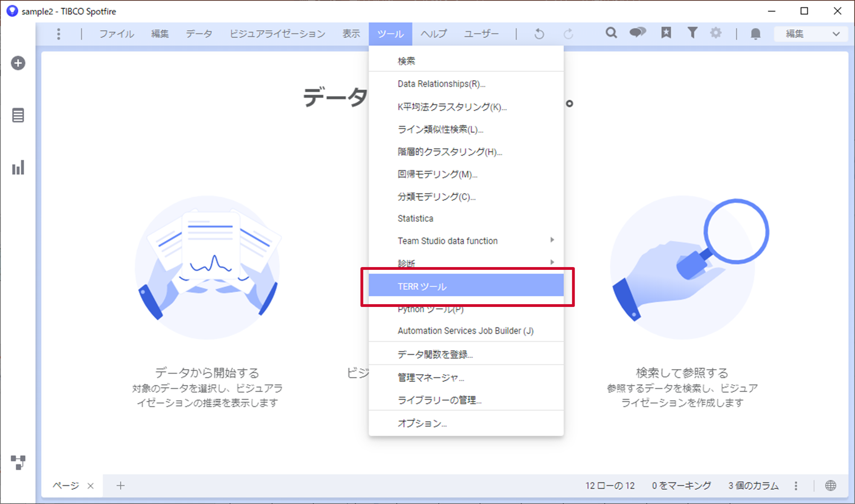Select ライン類似性検索(L)... entry
This screenshot has height=504, width=855.
pos(466,129)
